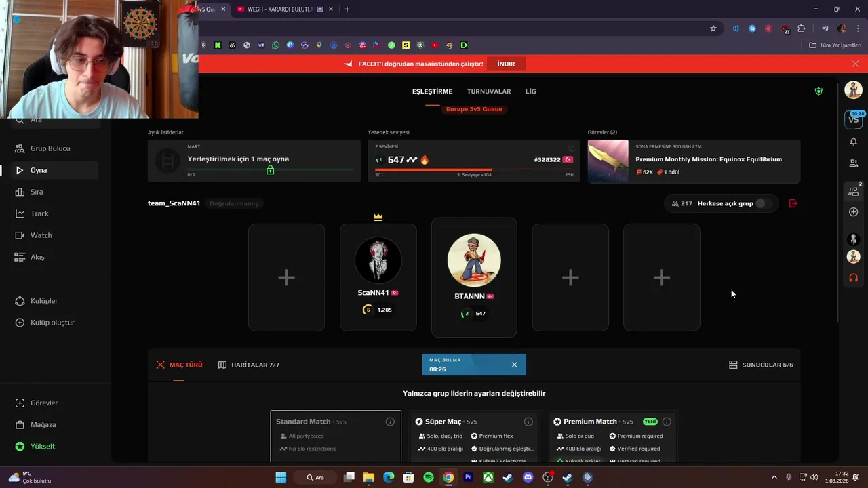Open Grup Bulucu in the sidebar

(x=50, y=148)
